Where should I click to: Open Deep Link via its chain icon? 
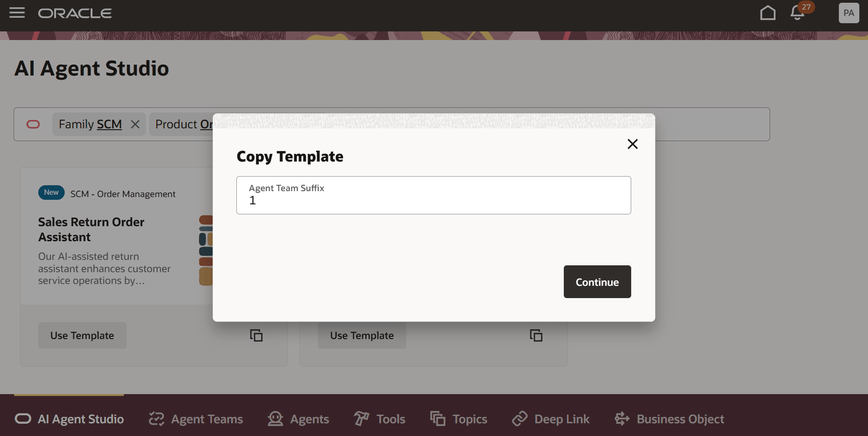[x=521, y=419]
